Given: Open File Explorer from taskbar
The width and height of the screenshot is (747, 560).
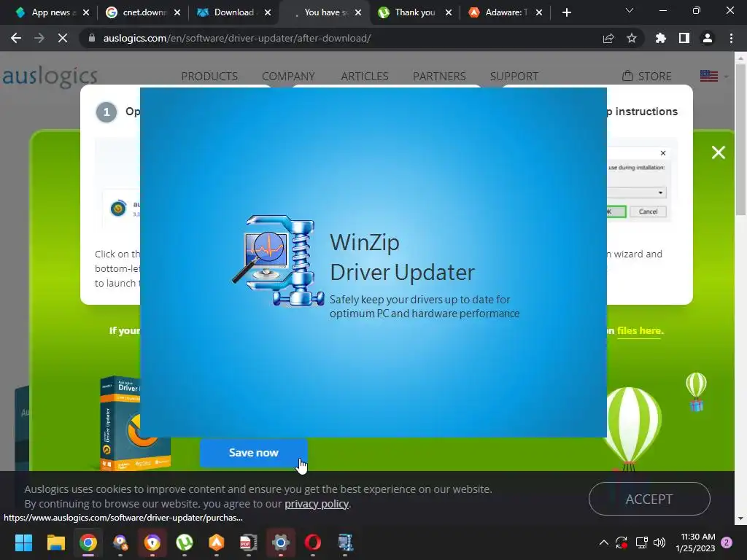Looking at the screenshot, I should (x=55, y=542).
